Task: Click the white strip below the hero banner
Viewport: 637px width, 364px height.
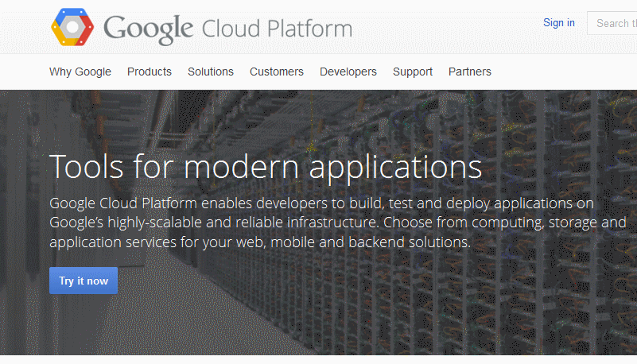Action: tap(318, 359)
